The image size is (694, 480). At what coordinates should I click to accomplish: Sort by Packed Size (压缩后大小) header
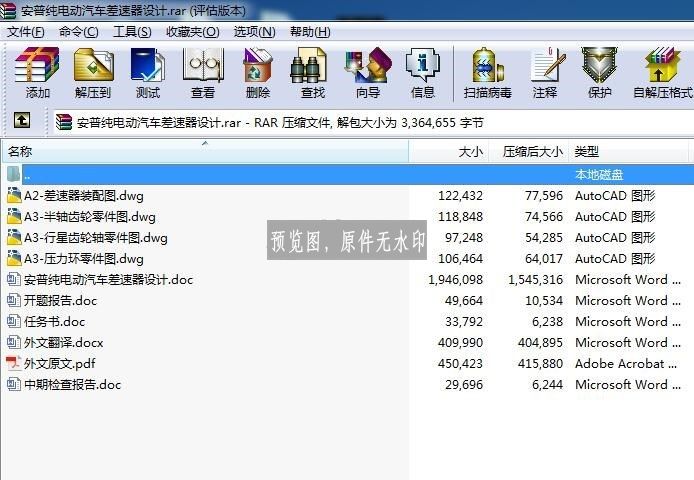pyautogui.click(x=528, y=151)
